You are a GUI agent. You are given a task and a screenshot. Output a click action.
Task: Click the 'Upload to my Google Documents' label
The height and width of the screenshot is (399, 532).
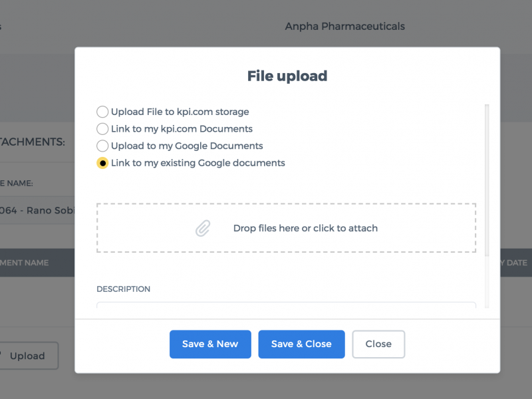[187, 146]
